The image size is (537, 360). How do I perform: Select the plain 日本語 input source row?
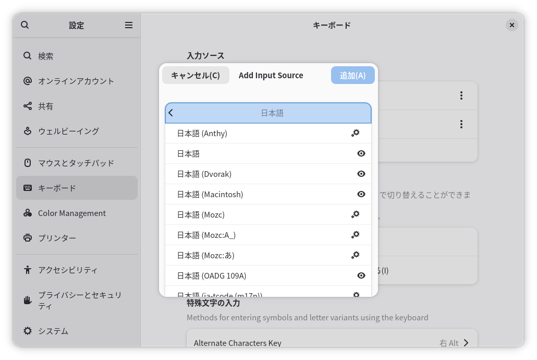point(268,153)
